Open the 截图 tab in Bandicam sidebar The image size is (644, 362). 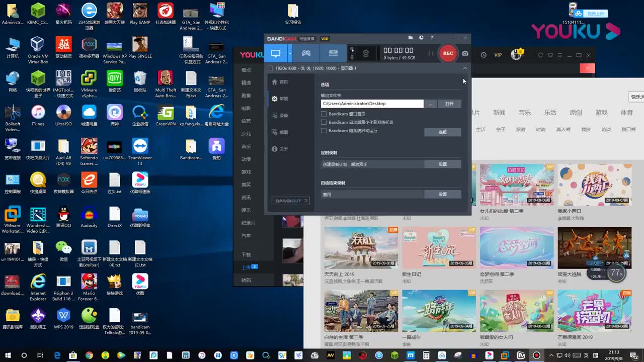pos(280,132)
